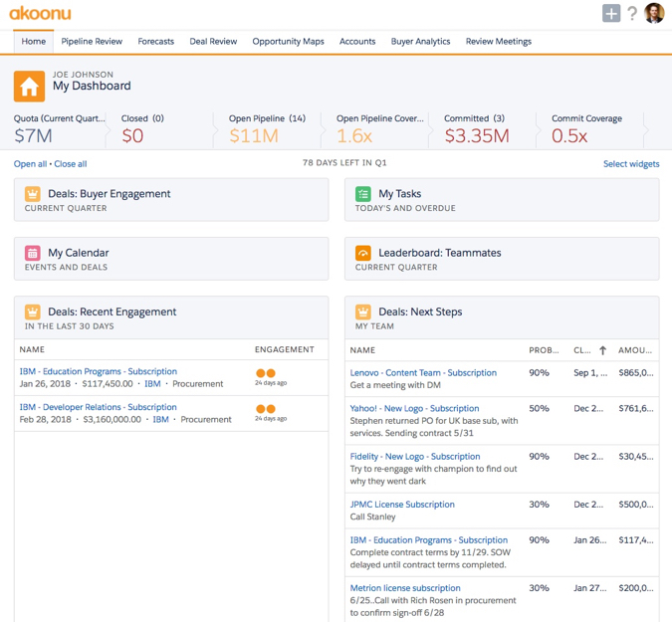This screenshot has width=672, height=622.
Task: Open IBM - Education Programs deal in Recent Engagement
Action: 99,371
